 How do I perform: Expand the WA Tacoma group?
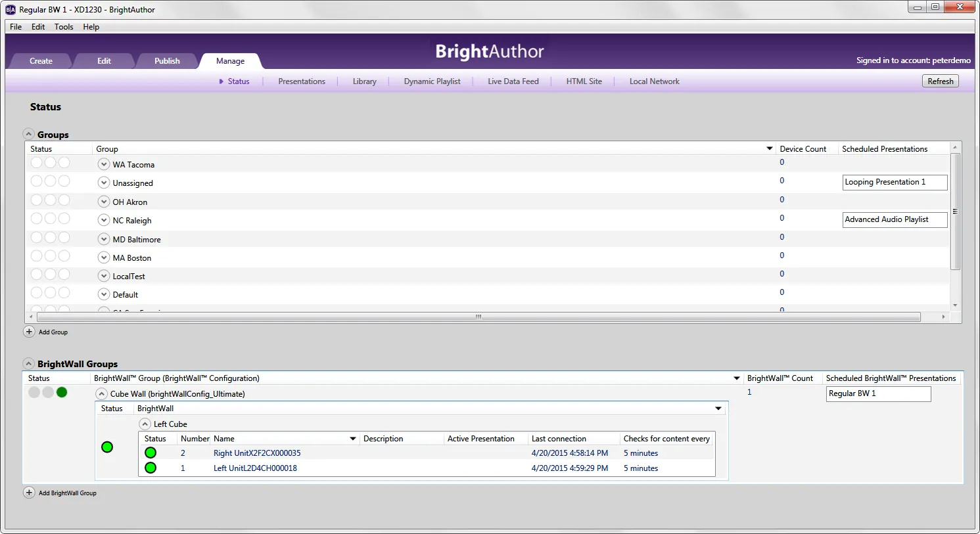(104, 164)
